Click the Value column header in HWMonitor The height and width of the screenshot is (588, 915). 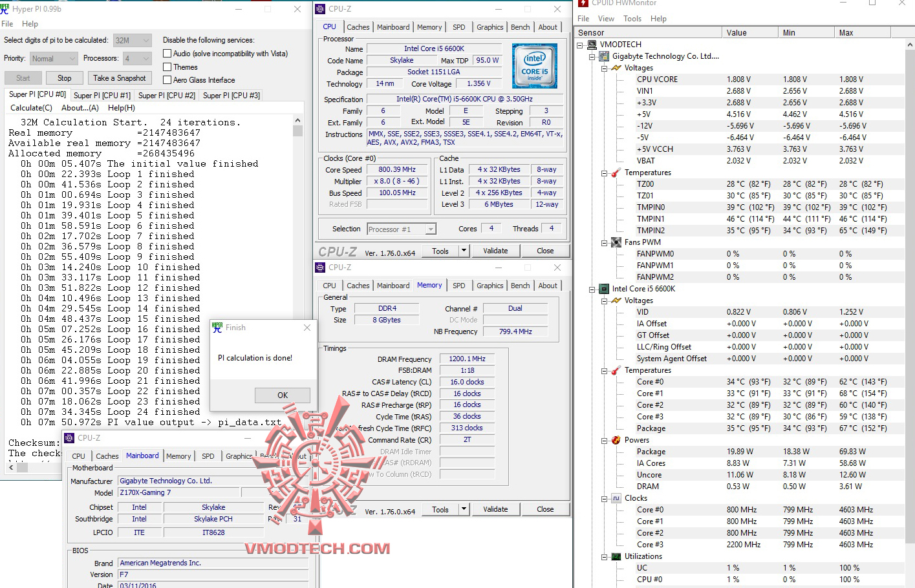[750, 33]
